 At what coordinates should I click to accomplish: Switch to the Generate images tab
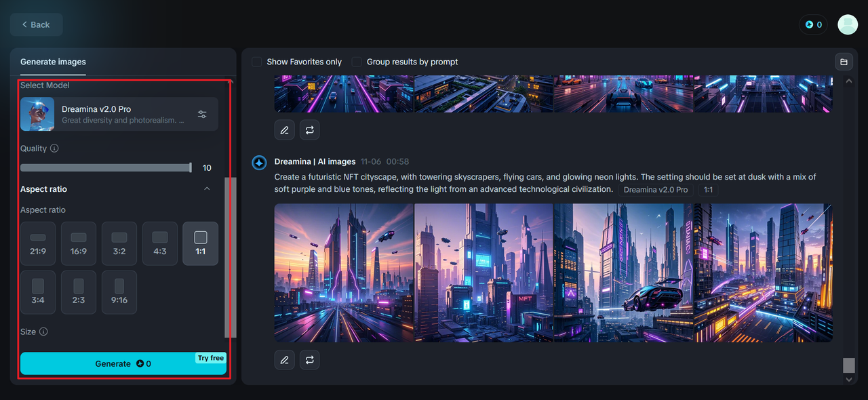[x=53, y=62]
